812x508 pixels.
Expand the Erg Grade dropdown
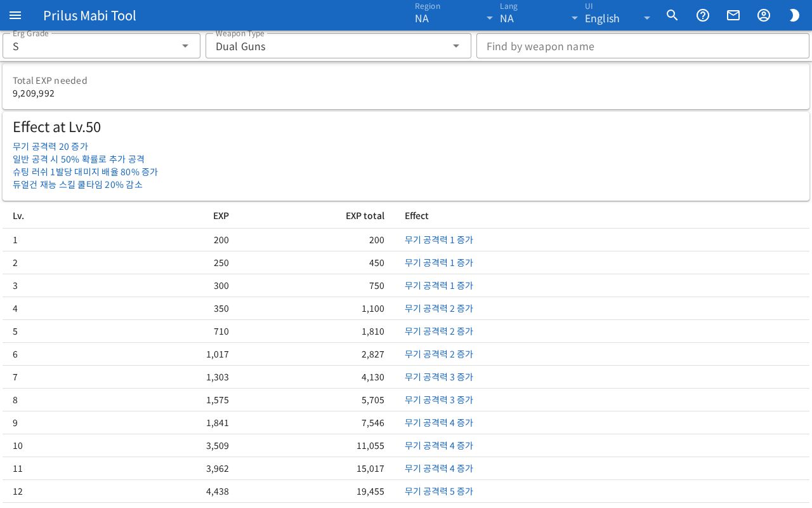click(101, 46)
